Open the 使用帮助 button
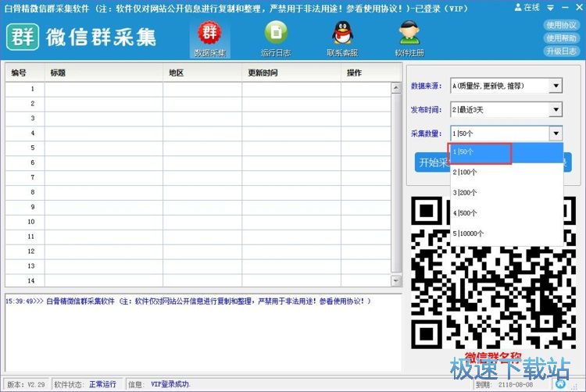 561,37
